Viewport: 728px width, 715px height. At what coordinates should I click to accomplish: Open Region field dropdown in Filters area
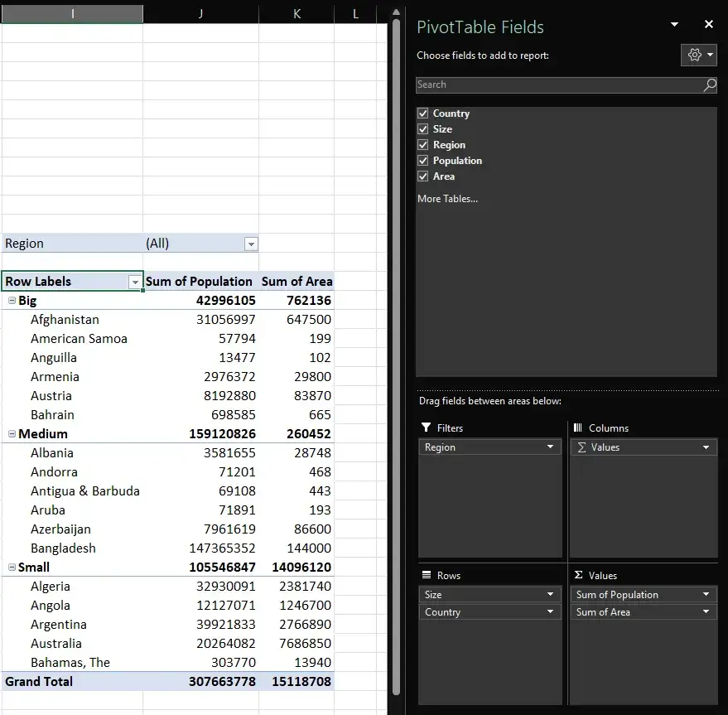click(550, 447)
